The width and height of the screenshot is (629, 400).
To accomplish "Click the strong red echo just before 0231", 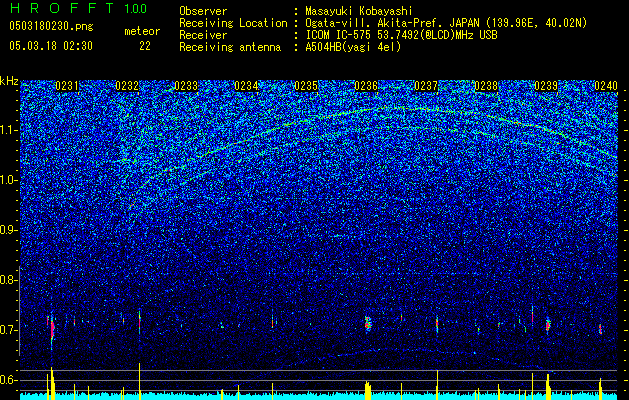I will click(52, 330).
